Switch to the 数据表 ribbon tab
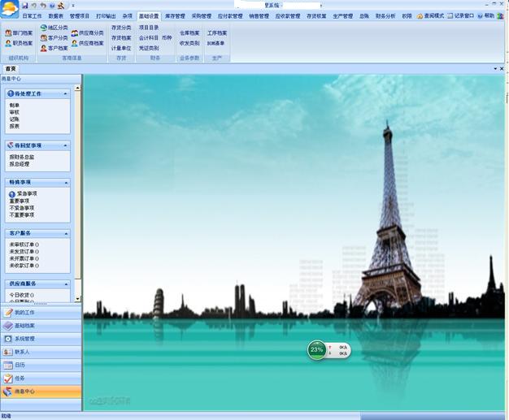 click(56, 16)
